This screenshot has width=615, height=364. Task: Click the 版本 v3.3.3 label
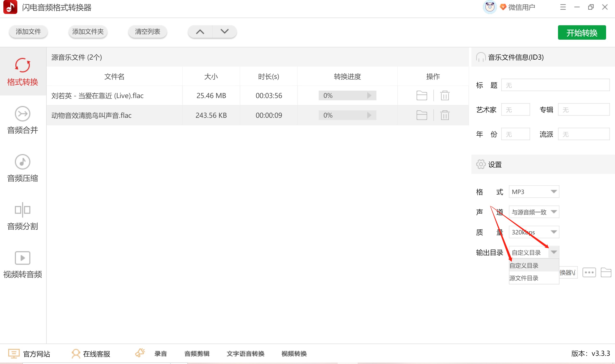pyautogui.click(x=590, y=353)
